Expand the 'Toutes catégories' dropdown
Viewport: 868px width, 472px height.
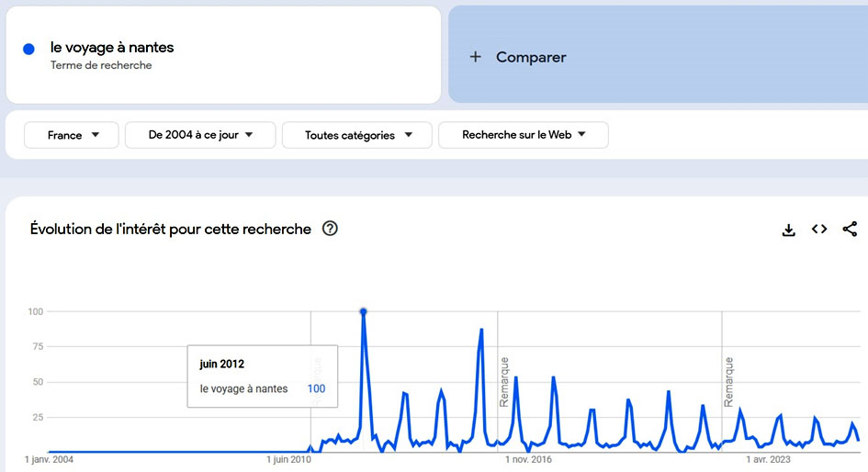click(358, 135)
